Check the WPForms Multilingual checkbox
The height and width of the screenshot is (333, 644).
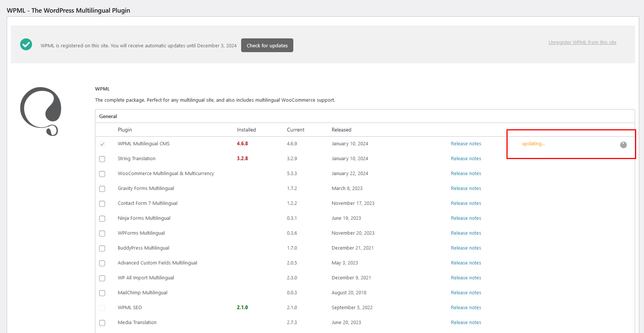pos(102,234)
